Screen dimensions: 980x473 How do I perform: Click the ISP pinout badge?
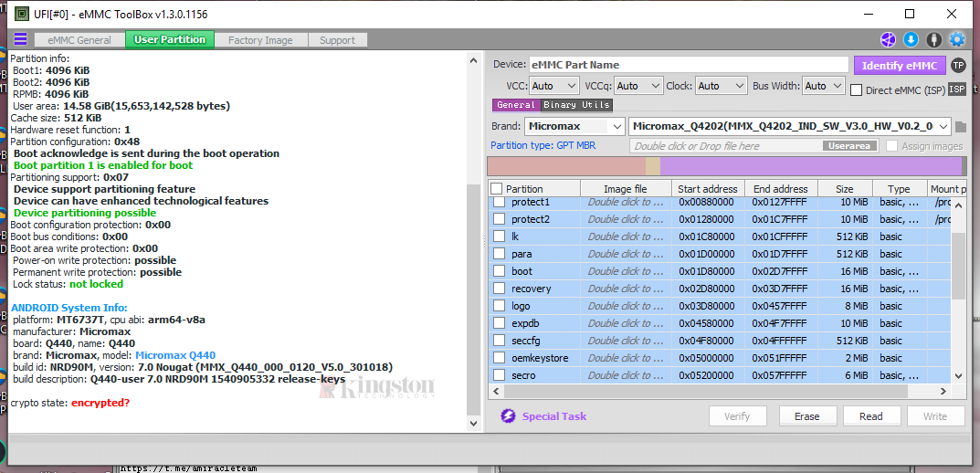tap(956, 89)
